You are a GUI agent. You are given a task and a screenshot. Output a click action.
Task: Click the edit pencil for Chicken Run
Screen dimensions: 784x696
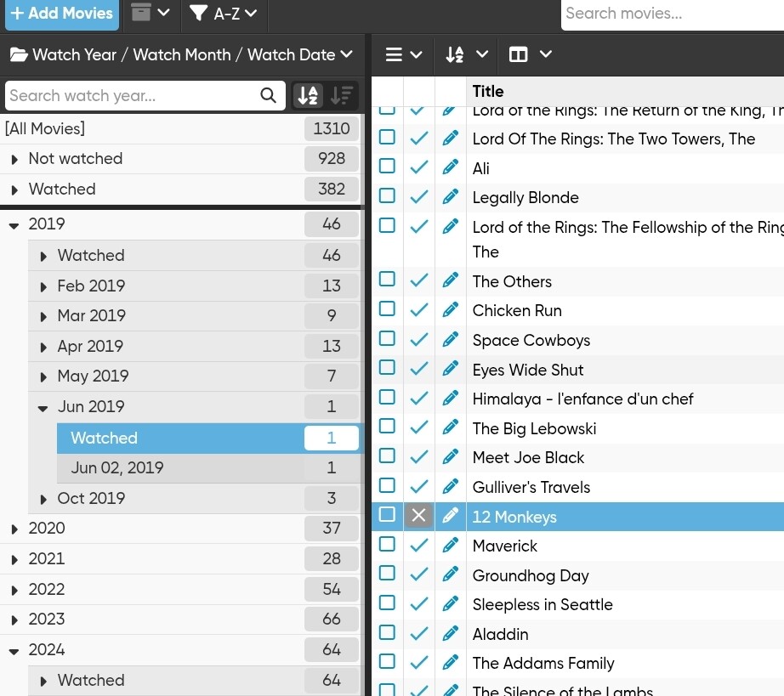[451, 310]
